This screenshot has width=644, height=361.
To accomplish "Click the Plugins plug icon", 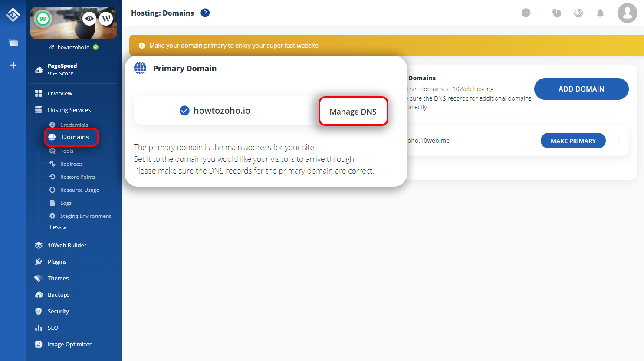I will pyautogui.click(x=39, y=262).
